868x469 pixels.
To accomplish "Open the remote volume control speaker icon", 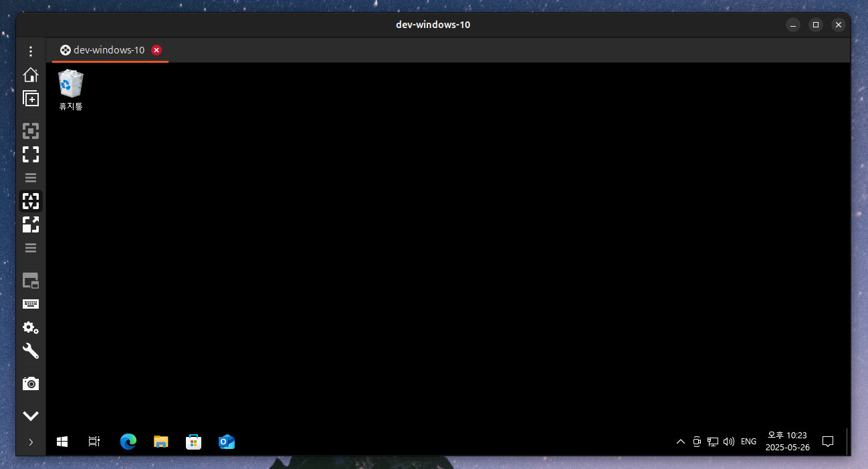I will [729, 442].
